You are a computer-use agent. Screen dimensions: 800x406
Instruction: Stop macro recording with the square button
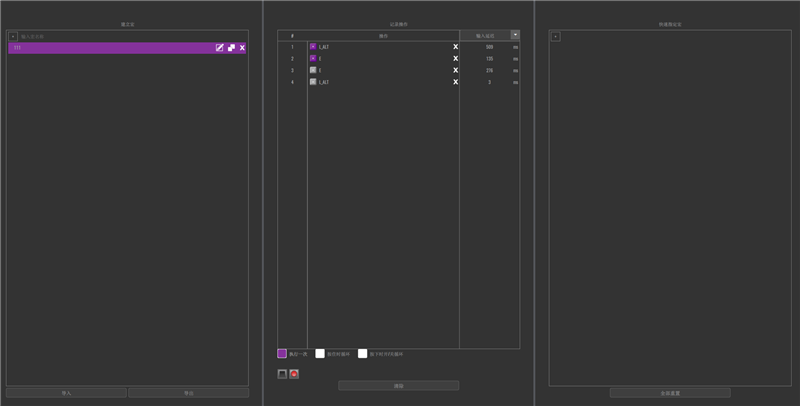(282, 374)
